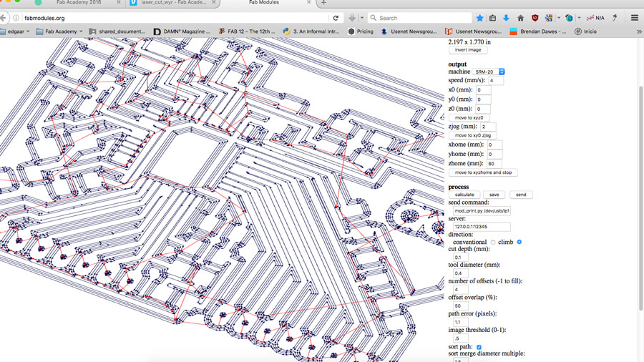Screen dimensions: 644x362
Task: Click move to xyzhome and stop
Action: 483,172
